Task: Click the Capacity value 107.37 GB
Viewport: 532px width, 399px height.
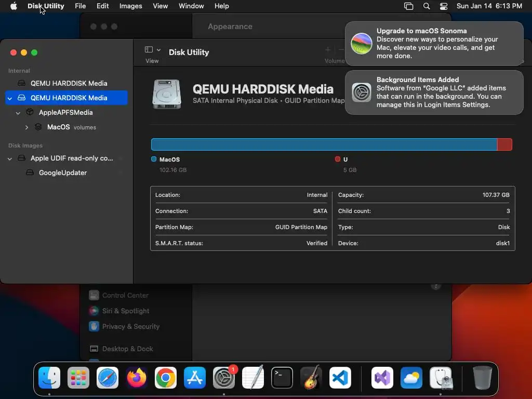Action: pyautogui.click(x=496, y=195)
